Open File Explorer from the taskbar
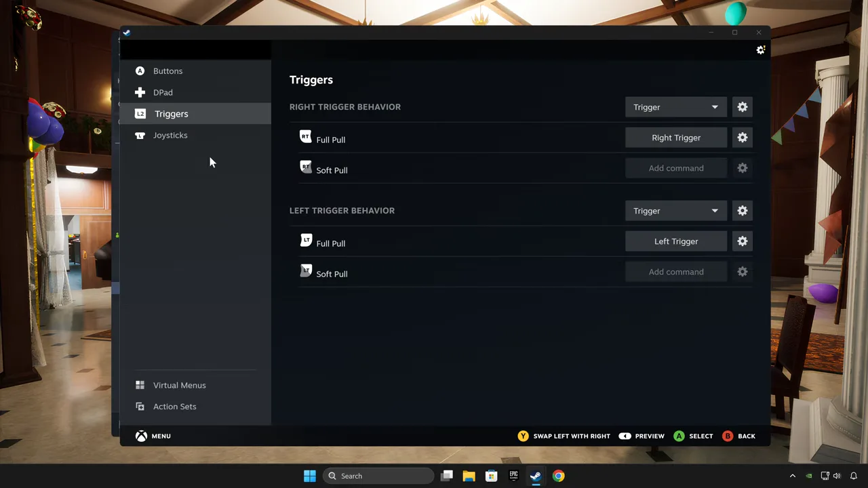 click(469, 476)
